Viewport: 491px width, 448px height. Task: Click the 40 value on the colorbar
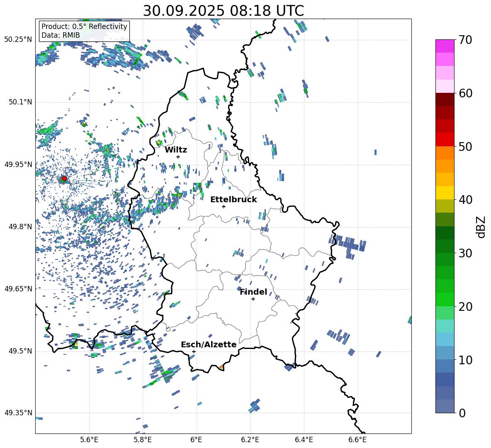[465, 200]
